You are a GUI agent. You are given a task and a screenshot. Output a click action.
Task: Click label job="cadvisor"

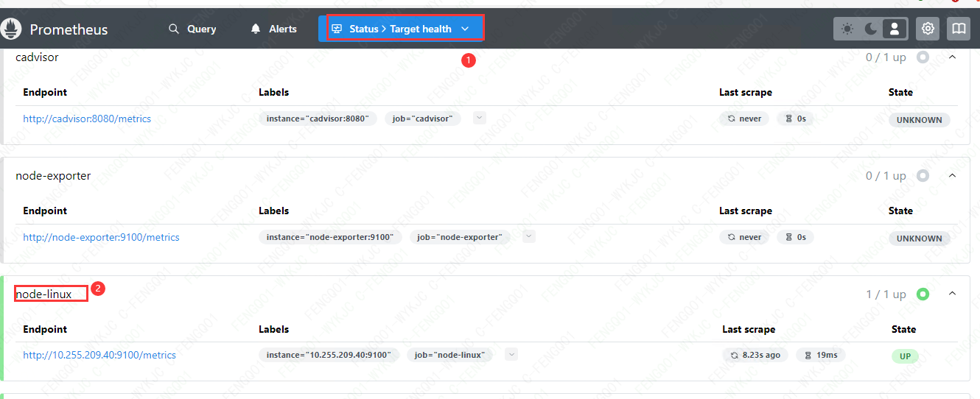tap(423, 119)
